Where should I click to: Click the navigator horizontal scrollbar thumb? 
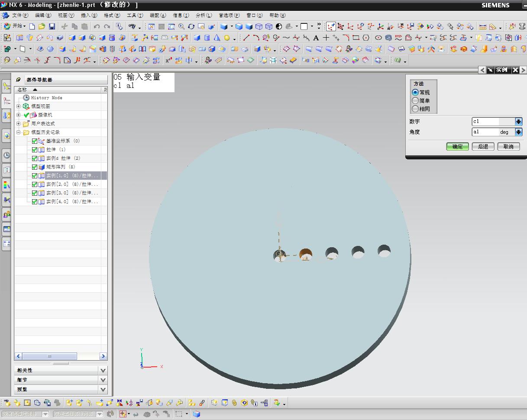click(x=50, y=356)
